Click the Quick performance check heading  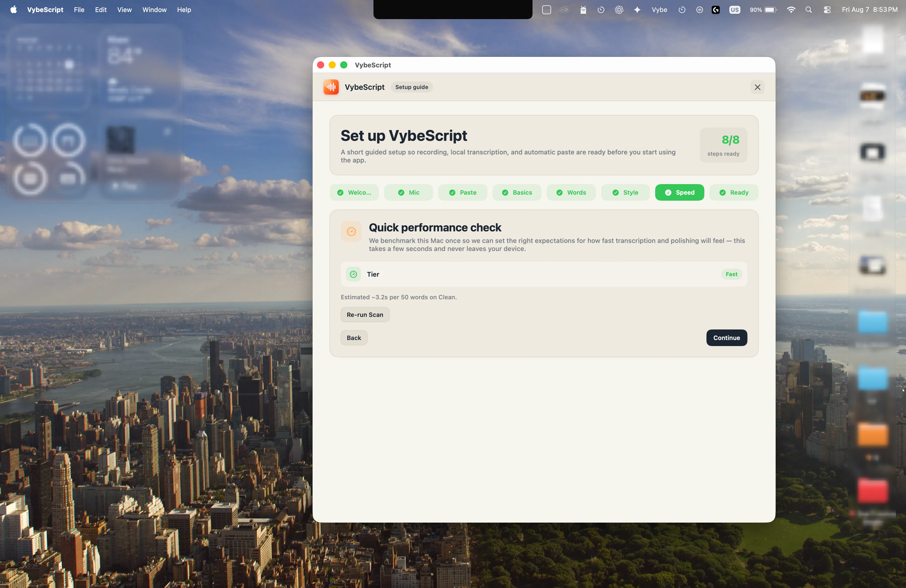click(435, 227)
